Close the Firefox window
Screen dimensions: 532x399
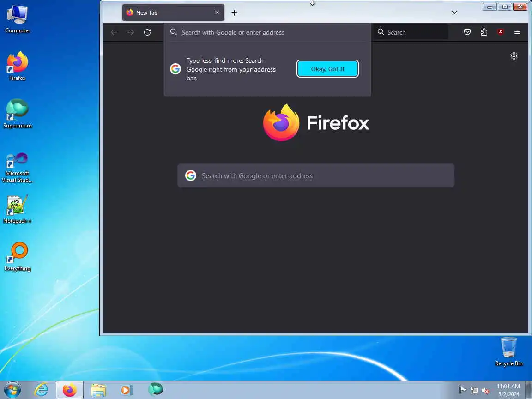coord(520,7)
